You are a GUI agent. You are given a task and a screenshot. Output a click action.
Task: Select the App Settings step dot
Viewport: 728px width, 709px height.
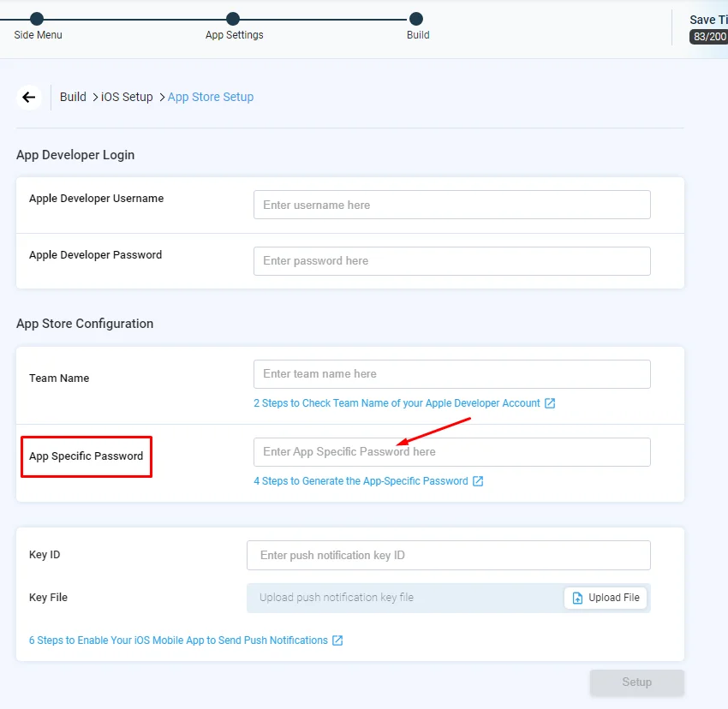click(x=233, y=19)
